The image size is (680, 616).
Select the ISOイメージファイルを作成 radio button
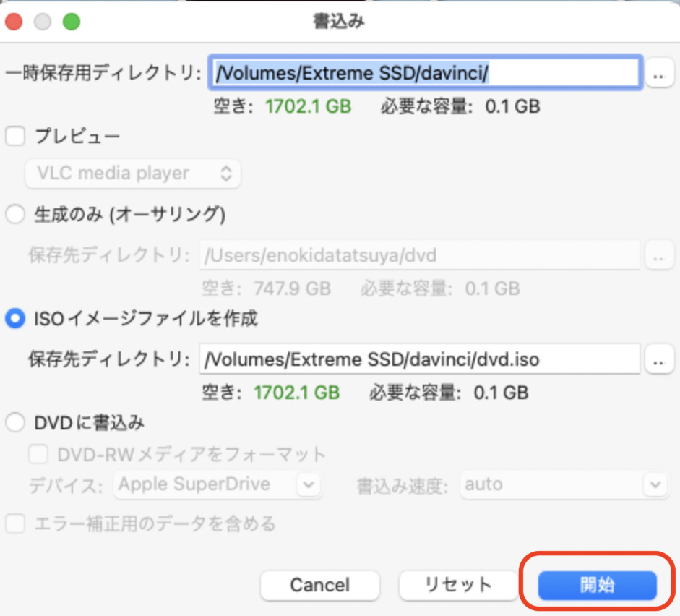click(15, 319)
